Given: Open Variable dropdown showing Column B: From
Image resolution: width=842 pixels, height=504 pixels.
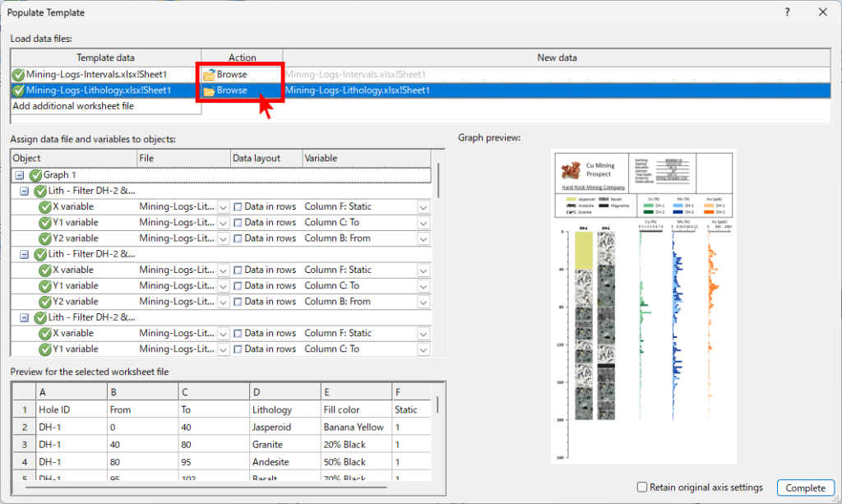Looking at the screenshot, I should 423,239.
